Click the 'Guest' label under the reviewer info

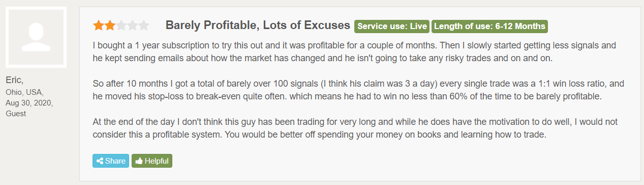(16, 114)
